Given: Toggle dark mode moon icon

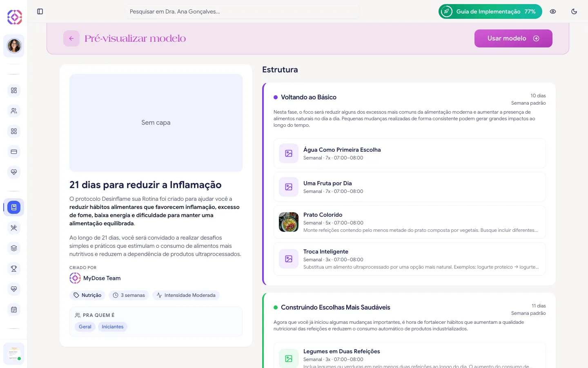Looking at the screenshot, I should [574, 11].
